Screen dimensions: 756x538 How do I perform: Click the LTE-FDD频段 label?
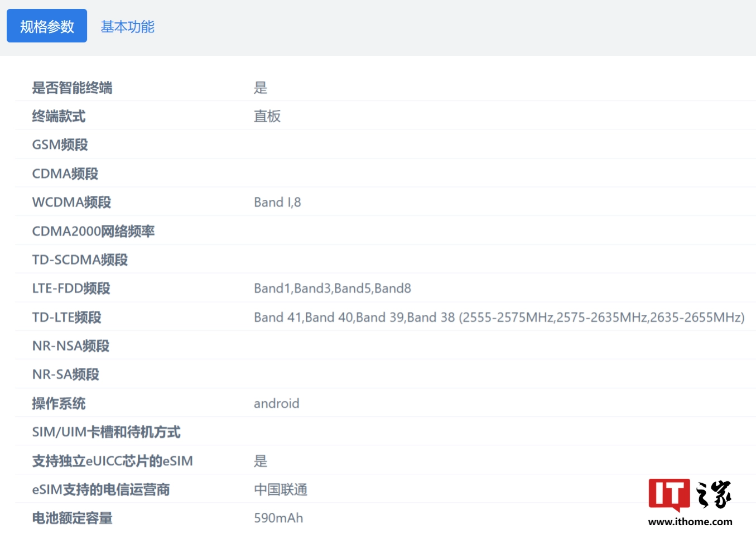coord(71,288)
